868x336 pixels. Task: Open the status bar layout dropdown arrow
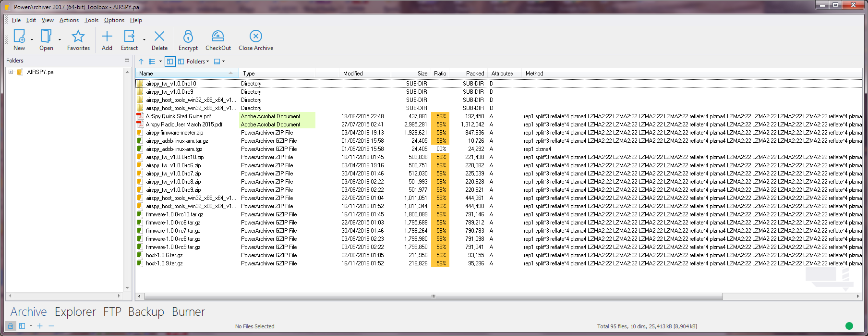click(x=31, y=326)
